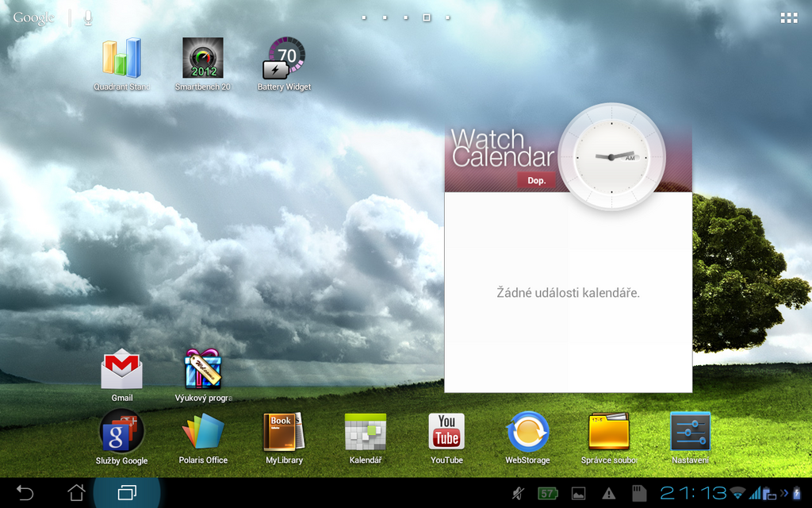
Task: Open Nastavení to change settings
Action: (689, 431)
